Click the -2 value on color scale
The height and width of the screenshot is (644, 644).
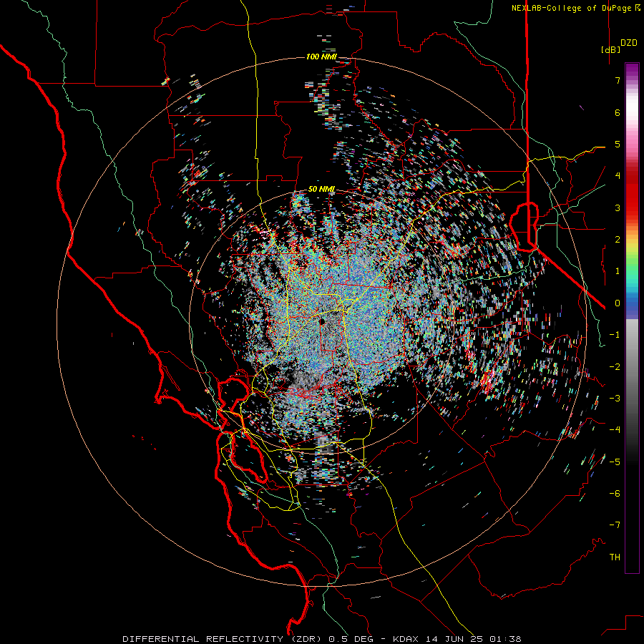[x=615, y=366]
